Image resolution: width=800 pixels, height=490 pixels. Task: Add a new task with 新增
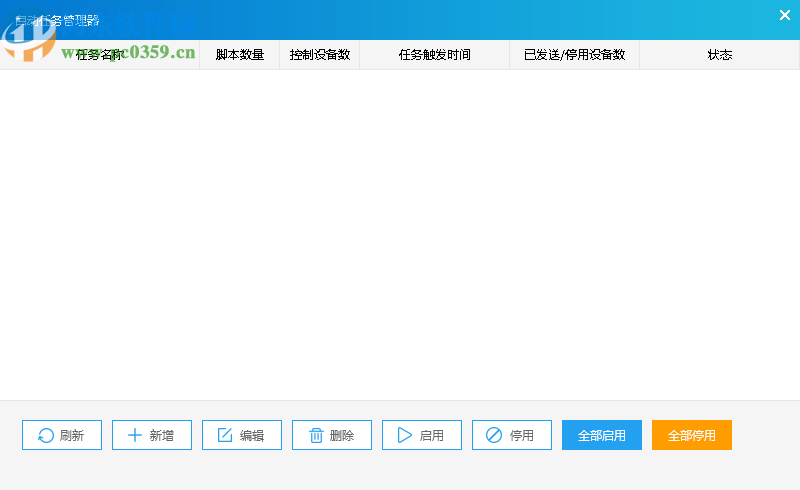152,435
